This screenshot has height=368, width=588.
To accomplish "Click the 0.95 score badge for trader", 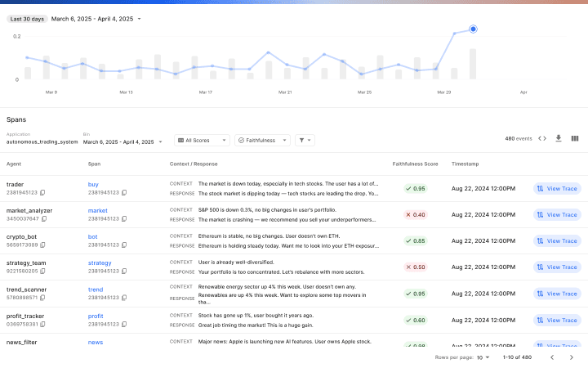I will coord(416,189).
